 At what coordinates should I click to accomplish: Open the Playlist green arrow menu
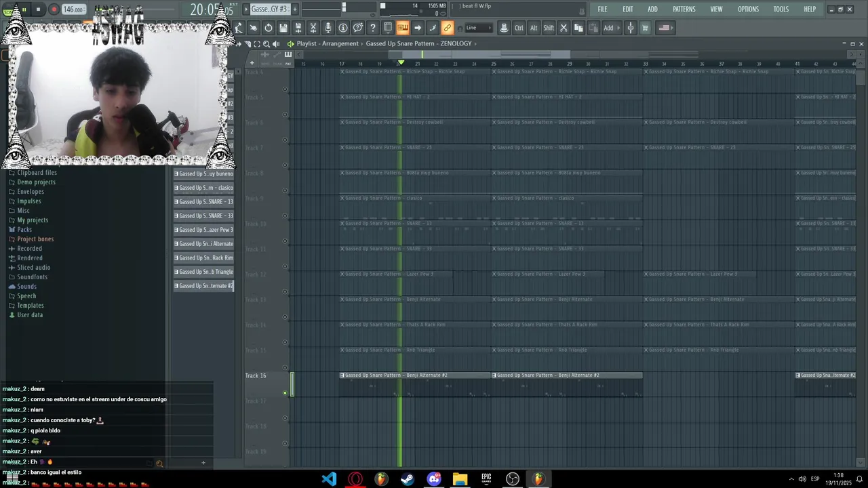290,43
